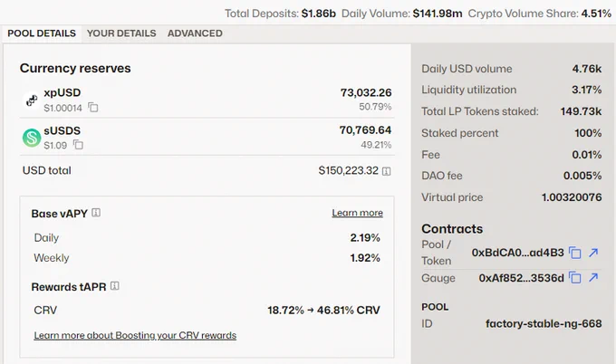The image size is (616, 364).
Task: Copy the Gauge contract address
Action: (575, 278)
